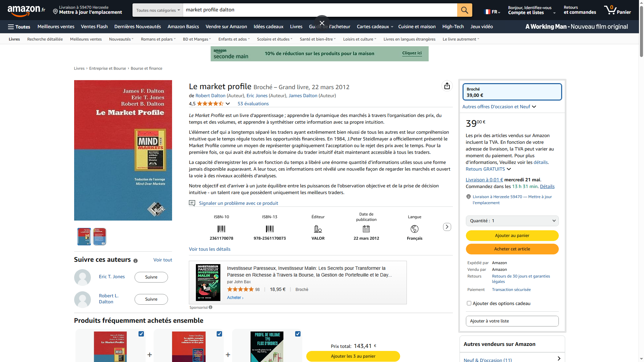
Task: Click the orange search magnifier button
Action: tap(464, 10)
